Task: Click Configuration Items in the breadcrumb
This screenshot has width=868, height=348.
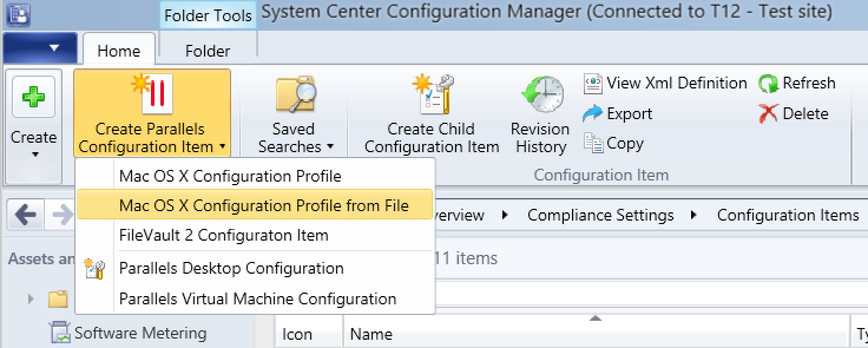Action: 788,215
